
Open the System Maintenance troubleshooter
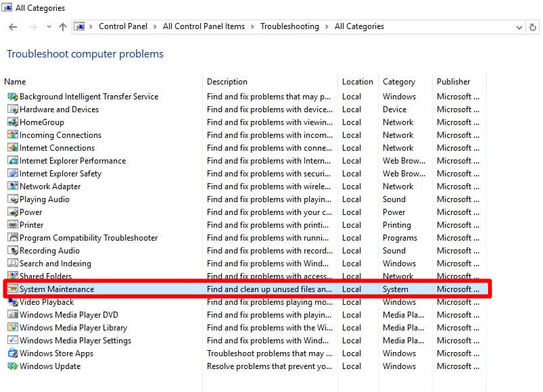tap(57, 289)
